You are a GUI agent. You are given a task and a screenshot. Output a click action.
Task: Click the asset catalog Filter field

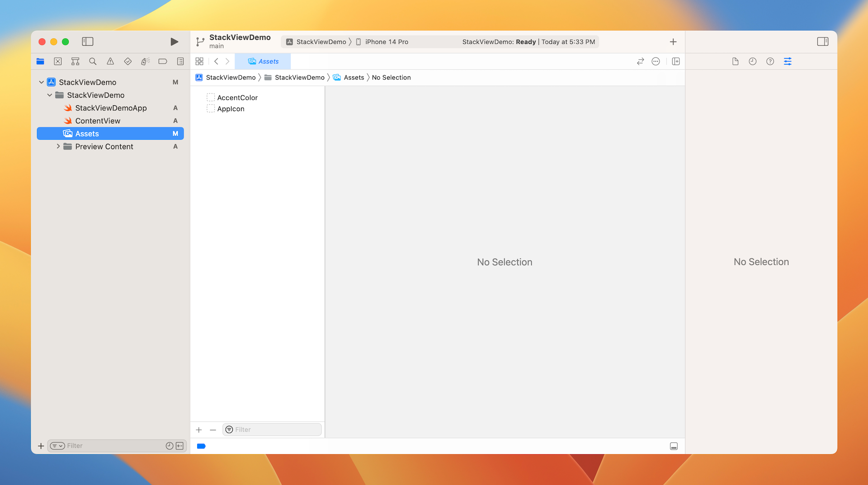click(x=277, y=430)
